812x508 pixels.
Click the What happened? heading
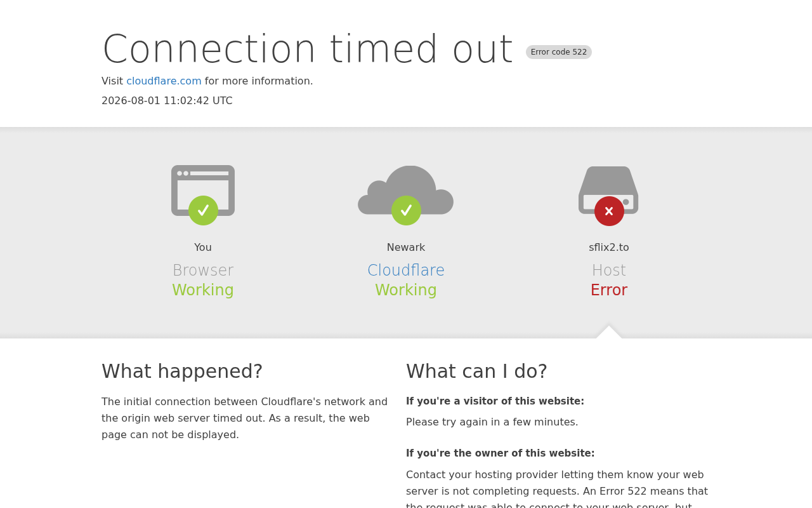[x=182, y=371]
